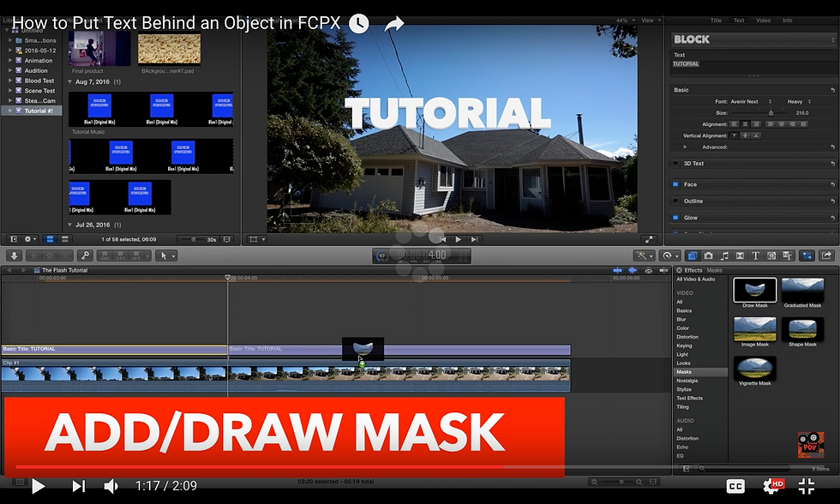The image size is (840, 504).
Task: Jump to next edit in viewer
Action: [x=474, y=239]
